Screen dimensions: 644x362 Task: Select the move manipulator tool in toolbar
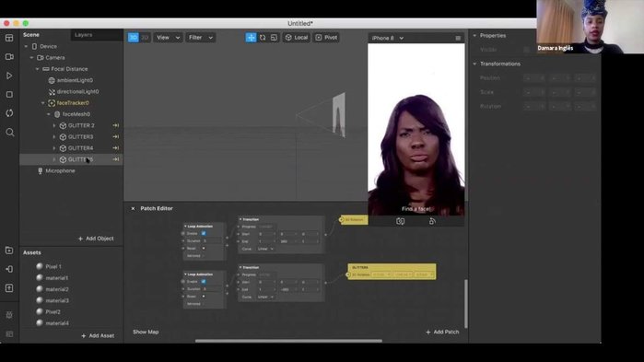pyautogui.click(x=251, y=38)
